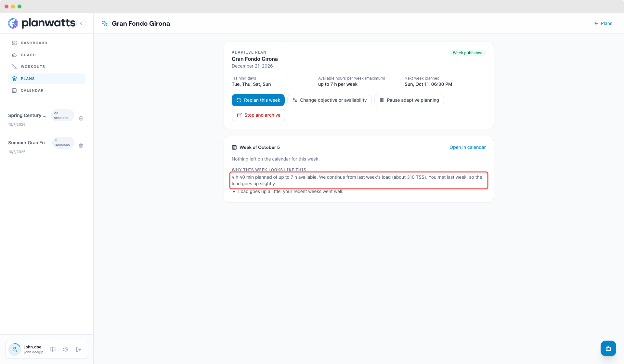Click the sparkle icon beside Gran Fondo Girona title
Screen dimensions: 624x364
105,23
